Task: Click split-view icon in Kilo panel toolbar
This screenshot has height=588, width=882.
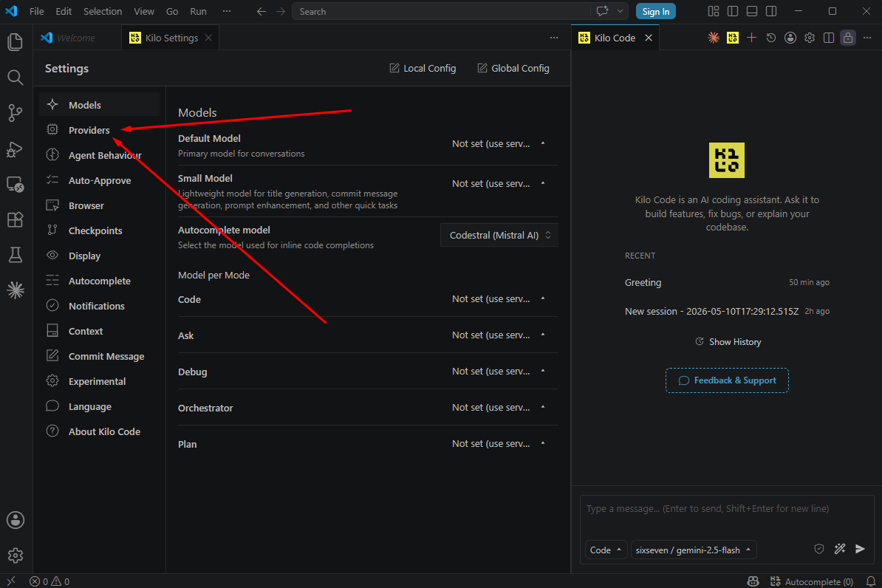Action: [x=829, y=38]
